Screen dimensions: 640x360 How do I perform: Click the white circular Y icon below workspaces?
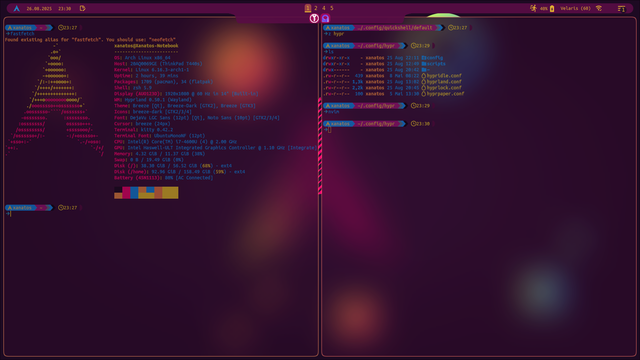click(x=314, y=18)
